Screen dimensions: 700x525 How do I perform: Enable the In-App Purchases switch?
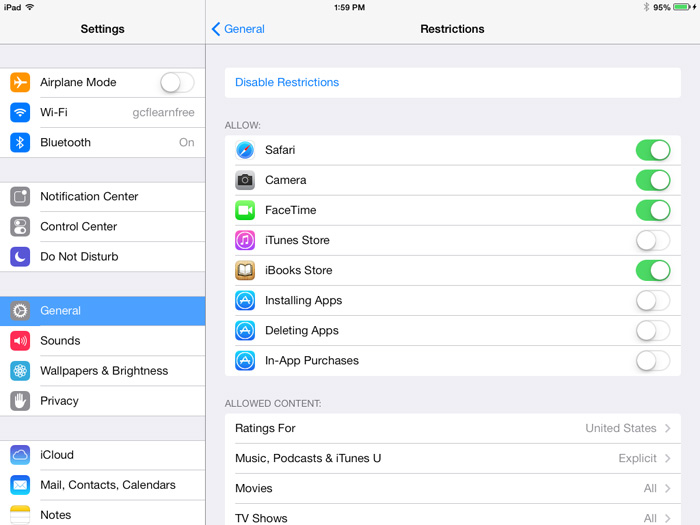pyautogui.click(x=653, y=361)
